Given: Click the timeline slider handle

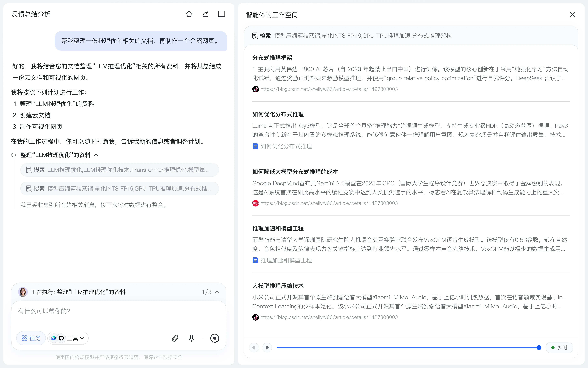Looking at the screenshot, I should tap(539, 348).
